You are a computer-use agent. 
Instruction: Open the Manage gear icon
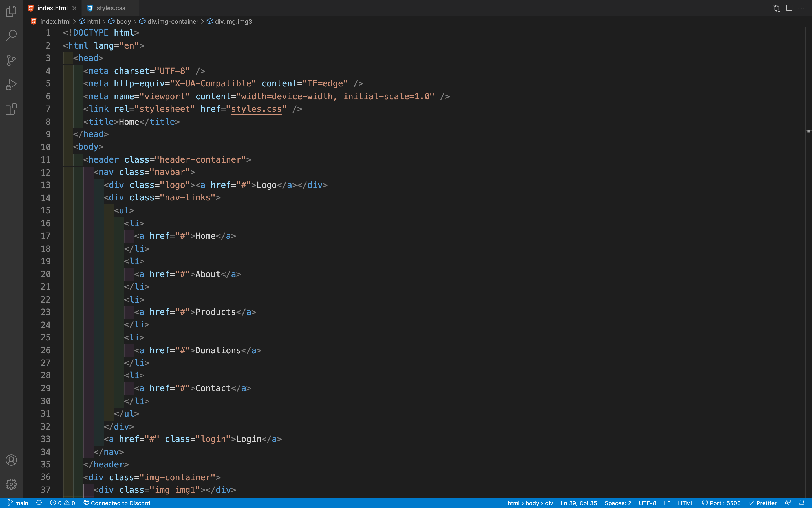pos(11,484)
